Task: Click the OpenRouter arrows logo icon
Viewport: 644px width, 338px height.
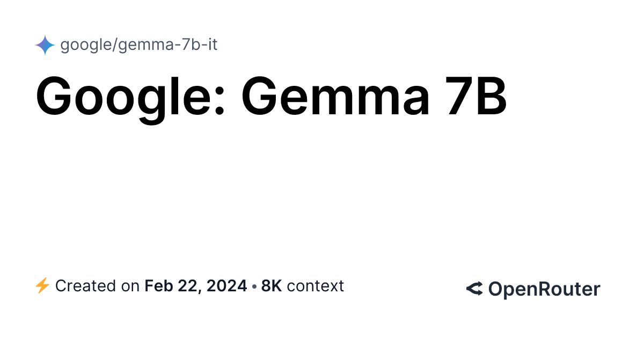Action: pyautogui.click(x=474, y=289)
